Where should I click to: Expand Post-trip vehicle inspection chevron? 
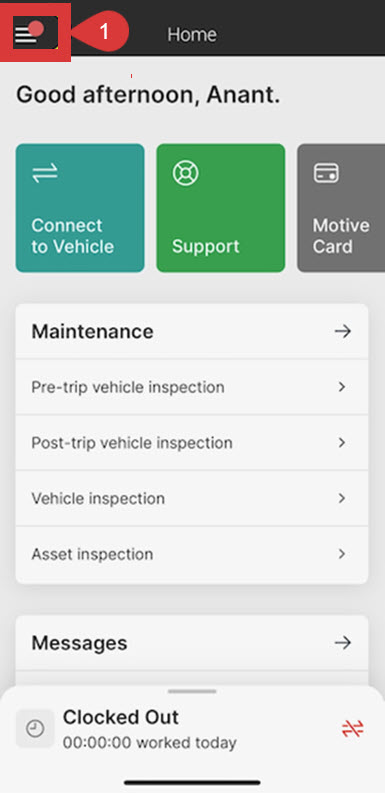tap(342, 443)
